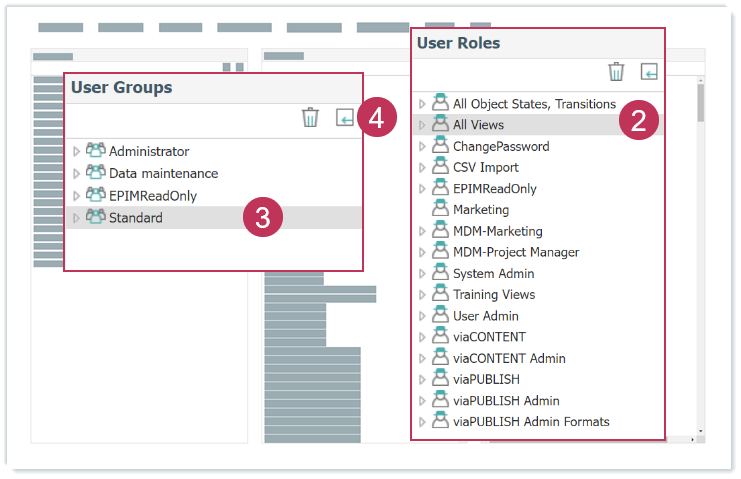Click the Marketing role icon
The image size is (741, 479).
440,210
